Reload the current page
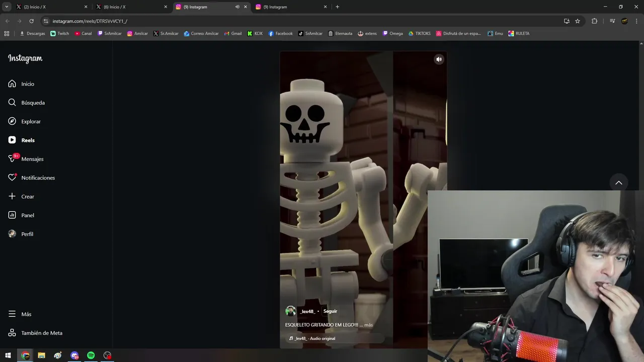 point(31,21)
